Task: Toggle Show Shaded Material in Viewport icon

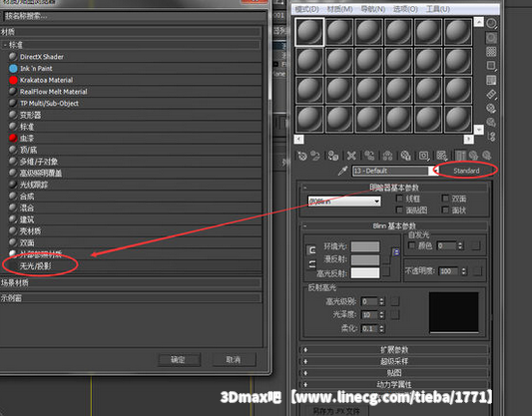Action: 442,156
